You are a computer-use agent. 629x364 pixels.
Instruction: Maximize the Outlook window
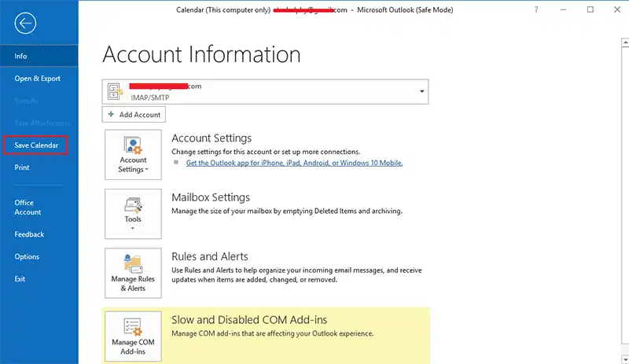[590, 9]
